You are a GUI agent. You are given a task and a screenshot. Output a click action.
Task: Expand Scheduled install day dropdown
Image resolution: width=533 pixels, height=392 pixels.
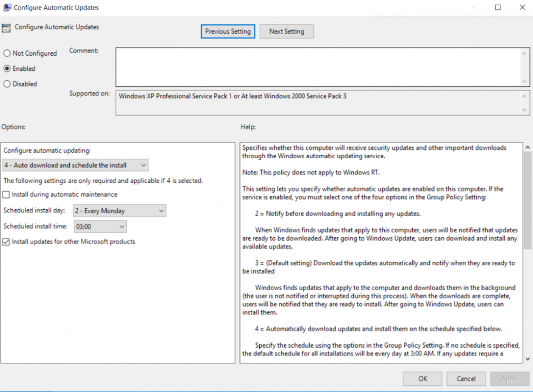pyautogui.click(x=119, y=211)
